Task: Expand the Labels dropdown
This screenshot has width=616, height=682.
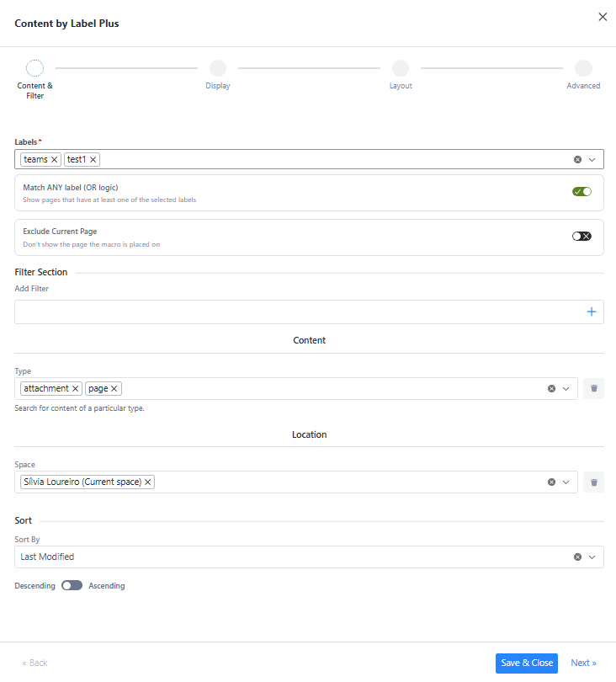Action: coord(592,160)
